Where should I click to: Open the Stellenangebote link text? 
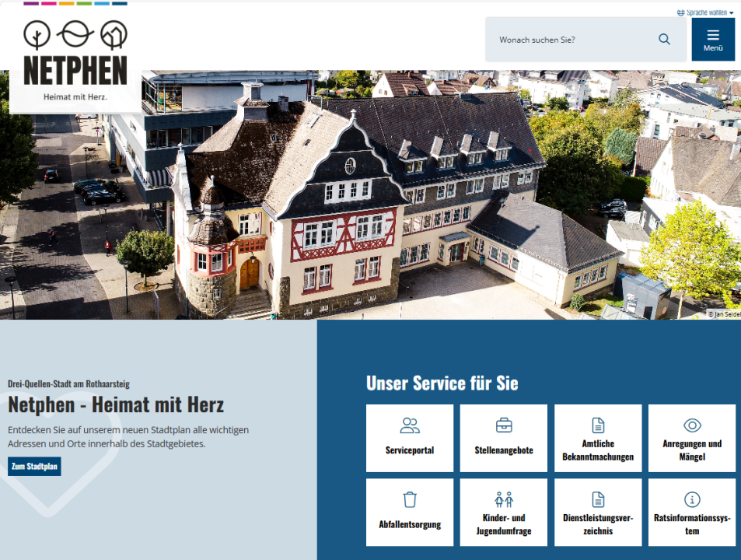[x=504, y=450]
